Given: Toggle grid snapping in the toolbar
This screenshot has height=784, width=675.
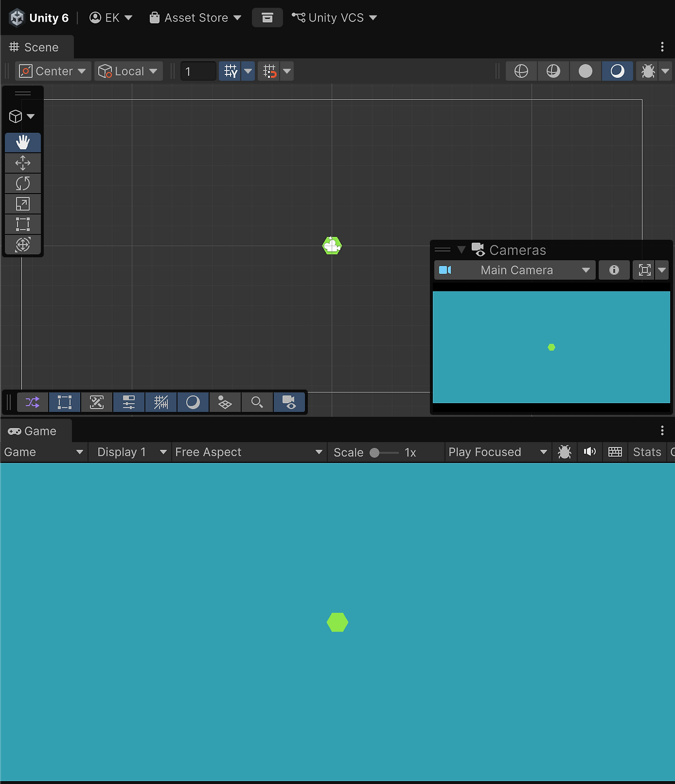Looking at the screenshot, I should tap(271, 71).
